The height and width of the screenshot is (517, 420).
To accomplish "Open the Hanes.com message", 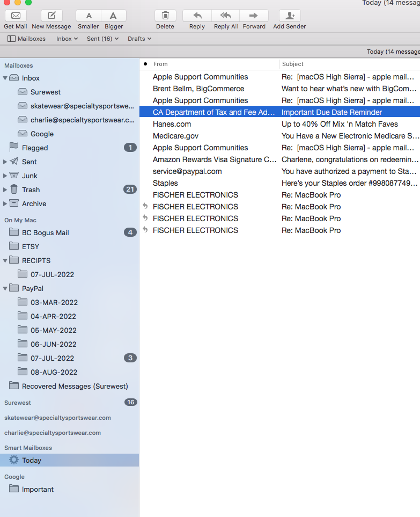I will coord(279,125).
